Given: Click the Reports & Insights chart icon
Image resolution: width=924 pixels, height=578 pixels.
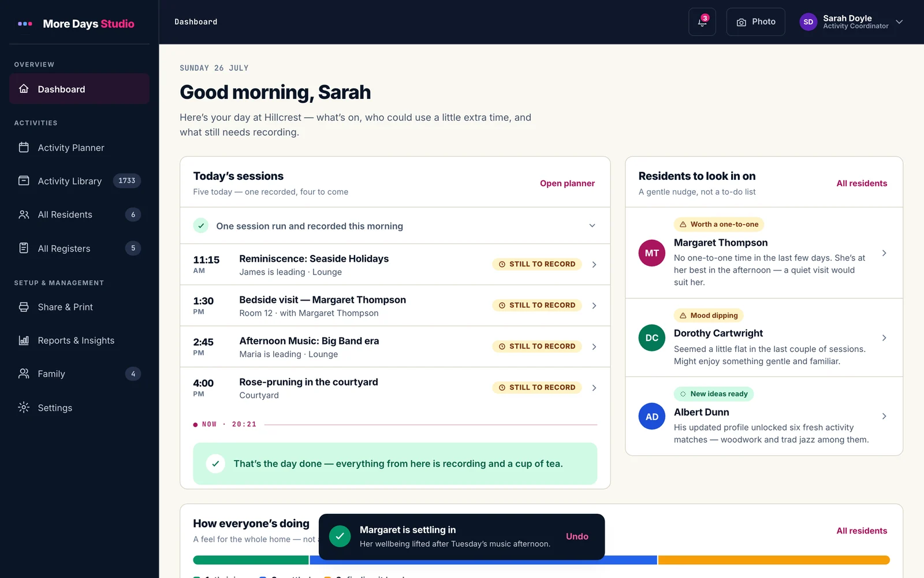Looking at the screenshot, I should [x=24, y=340].
